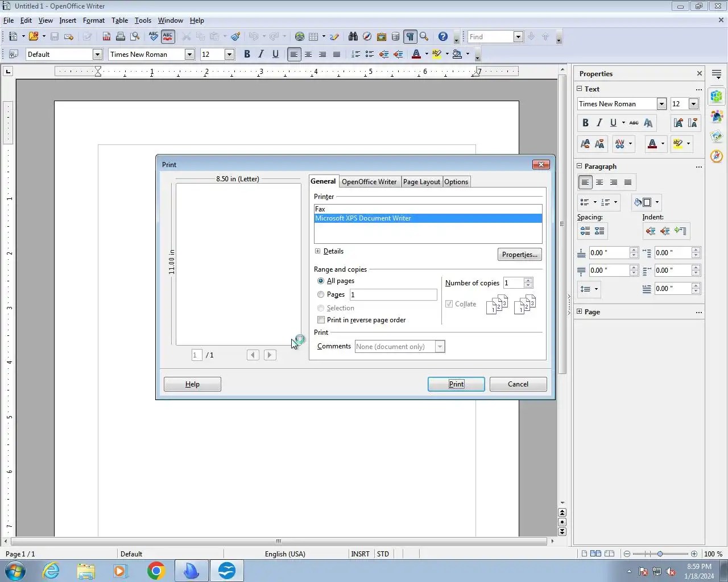The height and width of the screenshot is (582, 728).
Task: Select the All pages radio button
Action: 321,281
